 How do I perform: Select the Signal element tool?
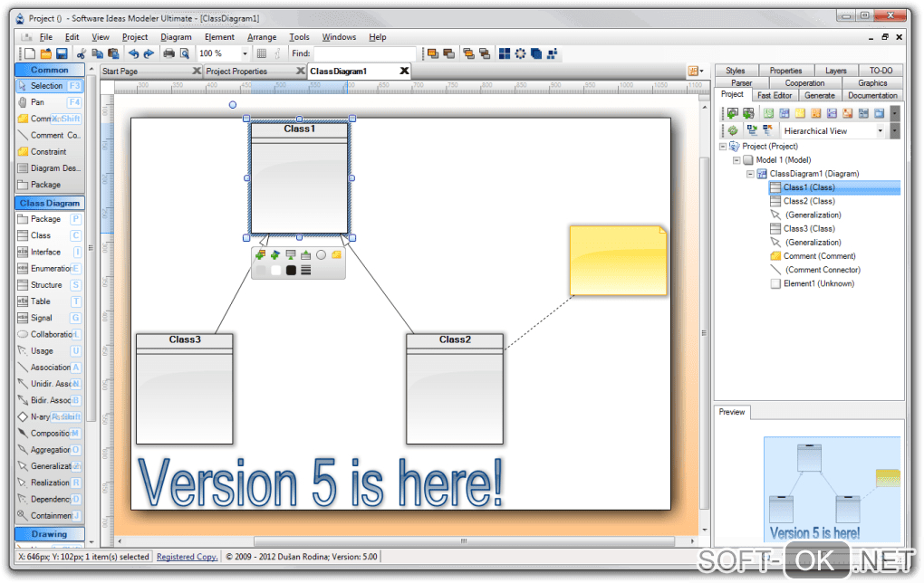tap(50, 318)
